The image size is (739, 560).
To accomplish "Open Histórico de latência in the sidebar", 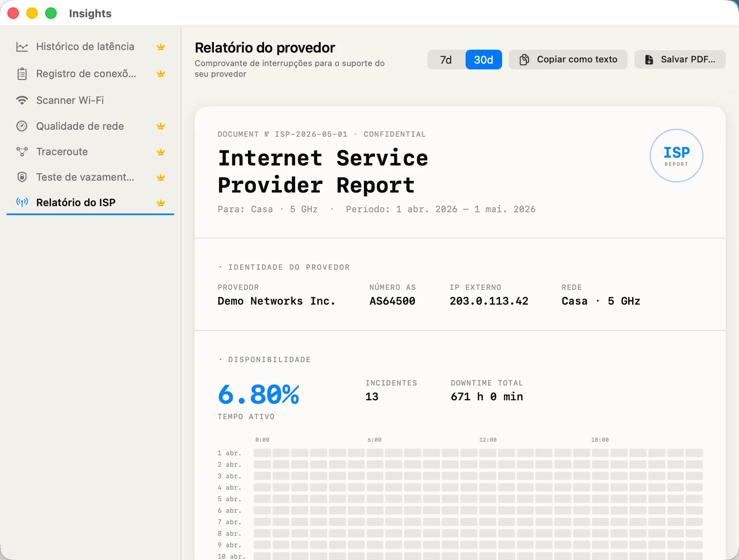I will 90,47.
